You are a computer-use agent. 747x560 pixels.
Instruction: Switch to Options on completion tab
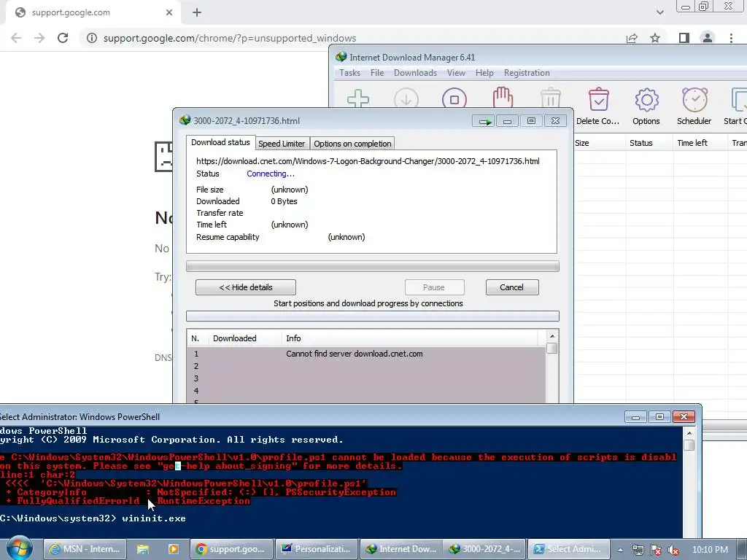point(352,144)
